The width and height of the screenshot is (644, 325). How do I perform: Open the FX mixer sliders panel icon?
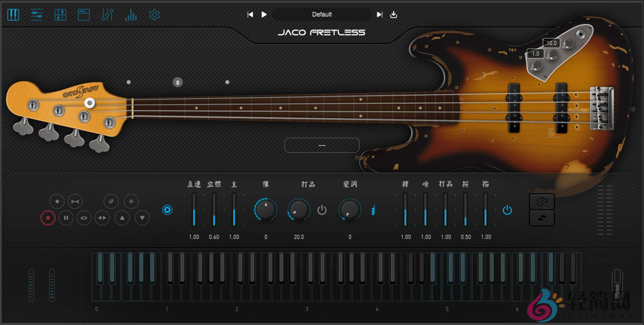pos(107,15)
